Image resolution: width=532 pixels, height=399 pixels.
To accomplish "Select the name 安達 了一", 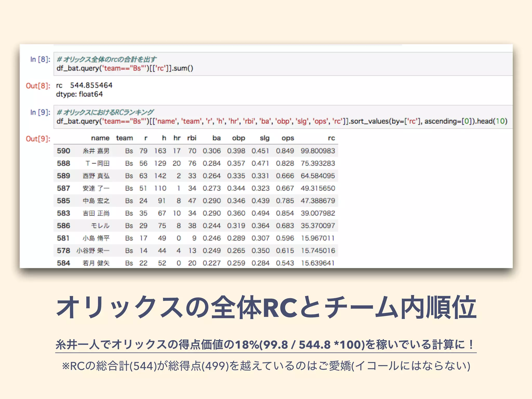I will (96, 188).
